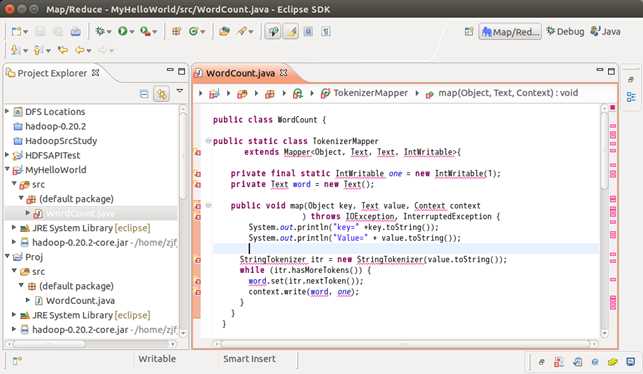Screen dimensions: 643x374
Task: Click Restore icon in right trim
Action: pos(631,79)
